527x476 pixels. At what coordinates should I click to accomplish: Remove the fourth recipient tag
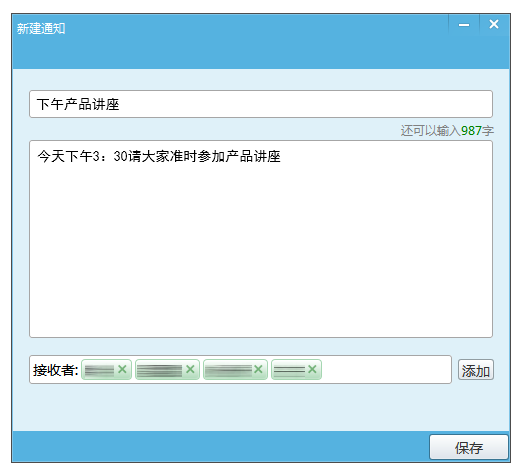click(x=312, y=369)
